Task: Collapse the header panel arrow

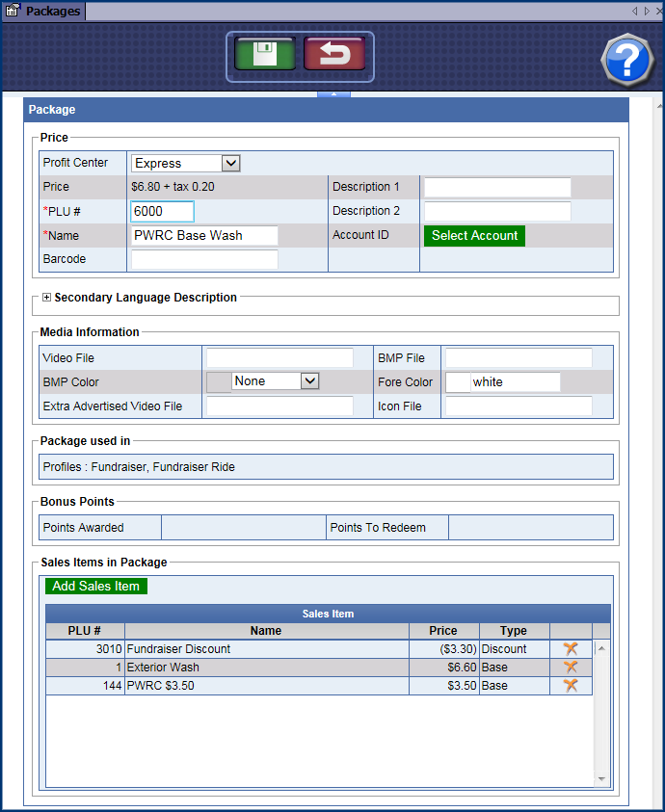Action: pos(332,94)
